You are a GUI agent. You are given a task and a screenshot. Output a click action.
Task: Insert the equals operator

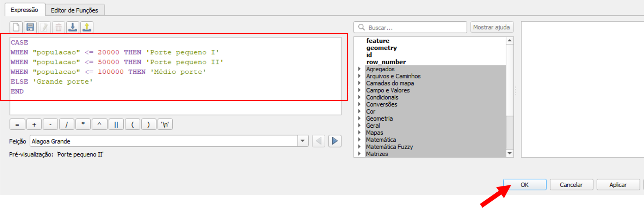click(17, 125)
